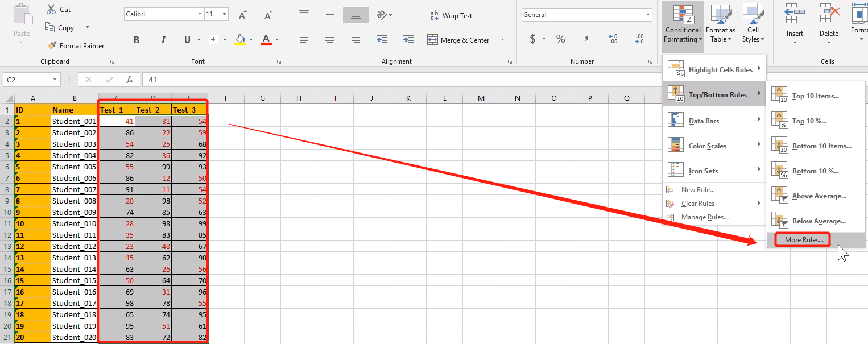
Task: Open Merge & Center dropdown arrow
Action: point(502,40)
